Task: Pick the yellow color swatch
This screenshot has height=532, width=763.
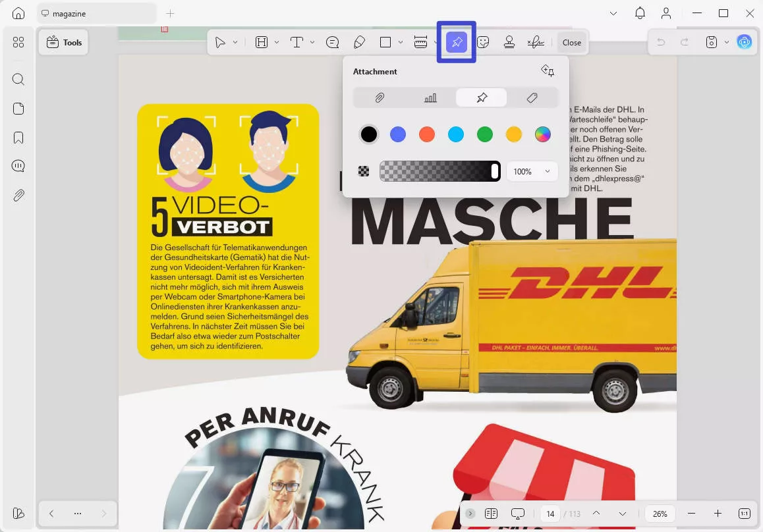Action: coord(514,134)
